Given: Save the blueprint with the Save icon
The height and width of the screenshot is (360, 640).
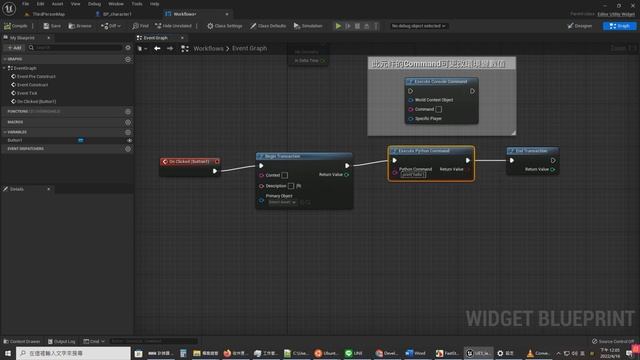Looking at the screenshot, I should pos(46,26).
